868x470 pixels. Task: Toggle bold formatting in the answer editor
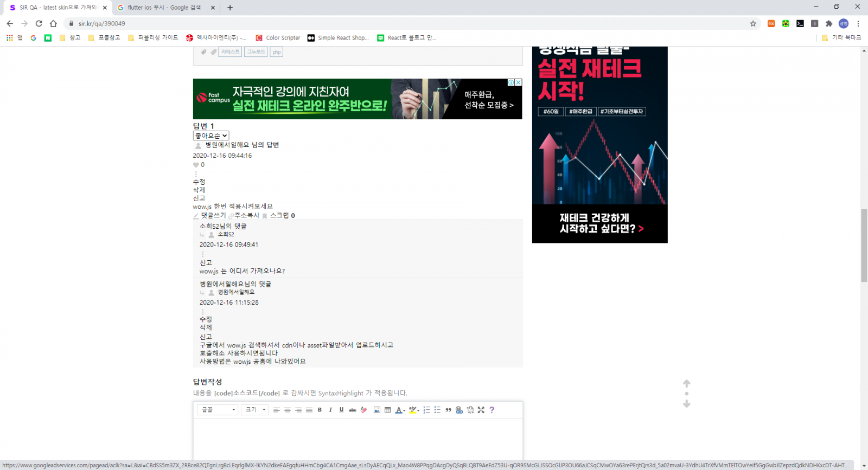320,410
